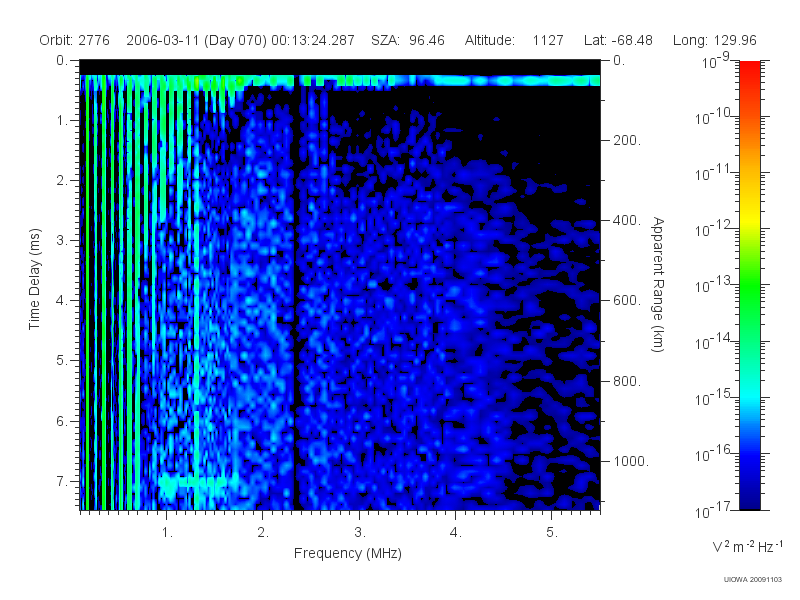Click the '4.' time delay tick label
Image resolution: width=800 pixels, height=600 pixels.
point(61,301)
